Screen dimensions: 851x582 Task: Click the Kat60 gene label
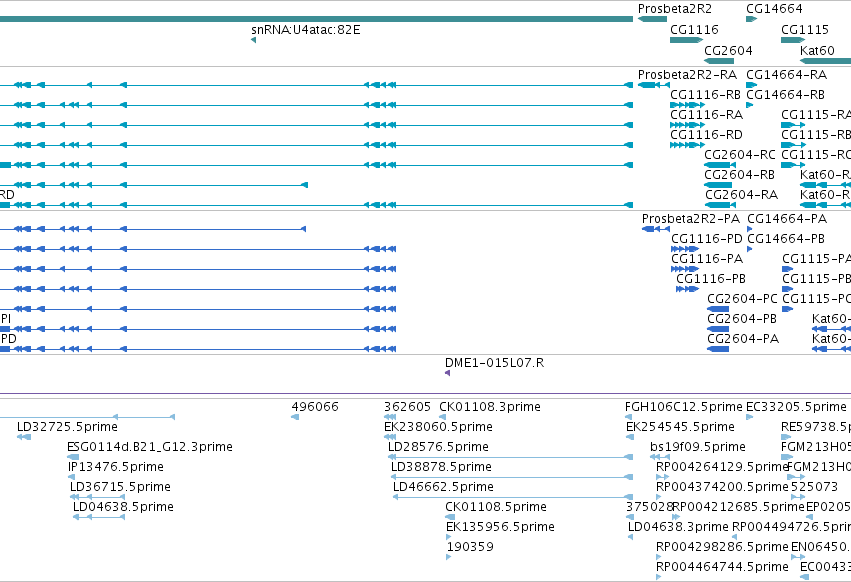[817, 51]
